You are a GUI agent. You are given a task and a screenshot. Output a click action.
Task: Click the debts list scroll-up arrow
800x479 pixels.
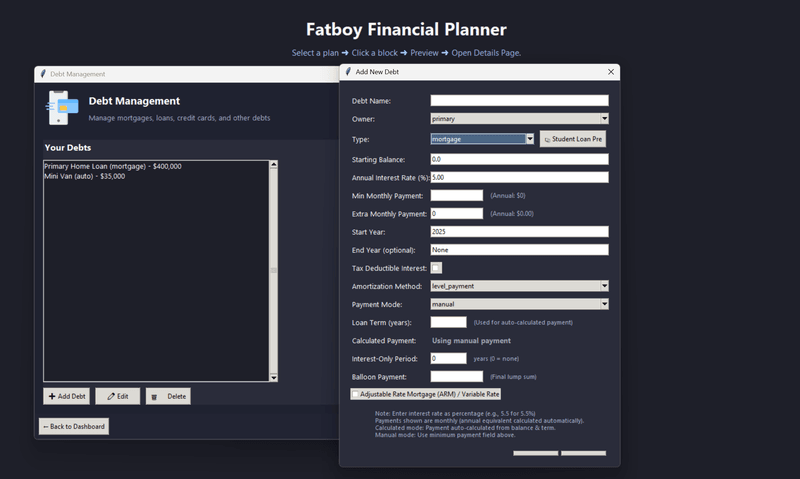coord(273,165)
